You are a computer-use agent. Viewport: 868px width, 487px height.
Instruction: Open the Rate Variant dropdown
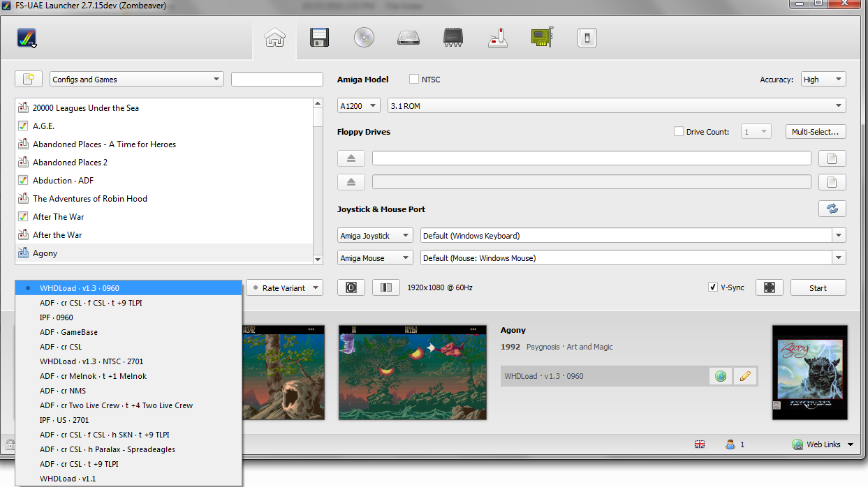coord(284,287)
